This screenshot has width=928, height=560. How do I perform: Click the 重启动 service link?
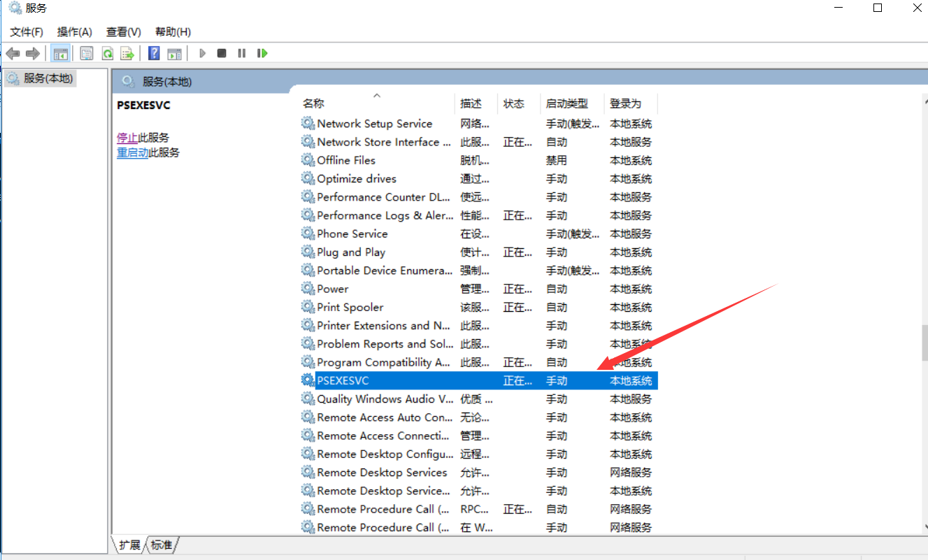click(132, 152)
